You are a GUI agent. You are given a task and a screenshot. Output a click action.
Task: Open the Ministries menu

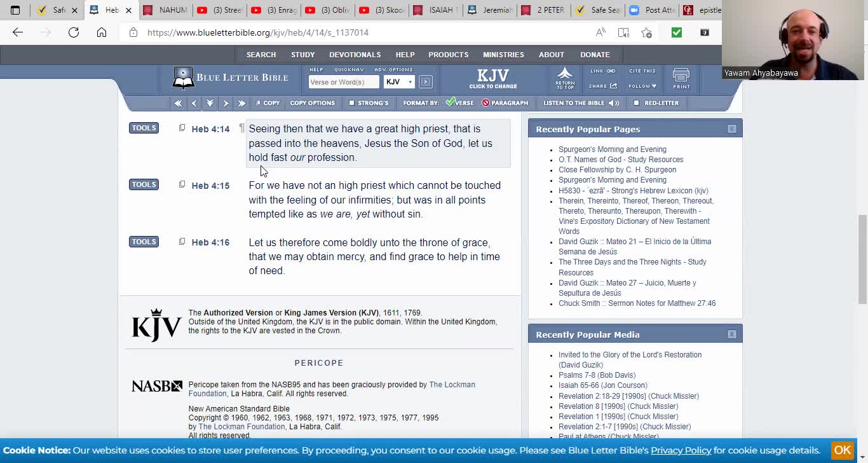point(503,55)
